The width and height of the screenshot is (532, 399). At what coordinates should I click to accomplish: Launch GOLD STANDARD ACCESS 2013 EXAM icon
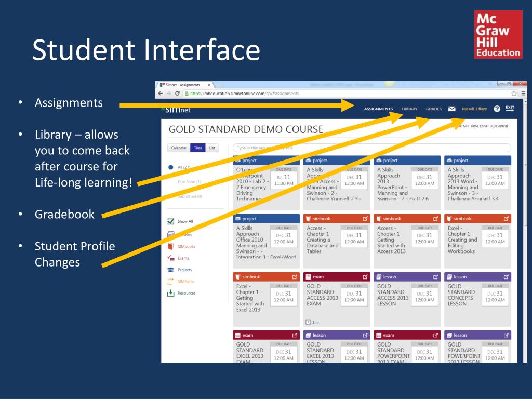tap(365, 277)
